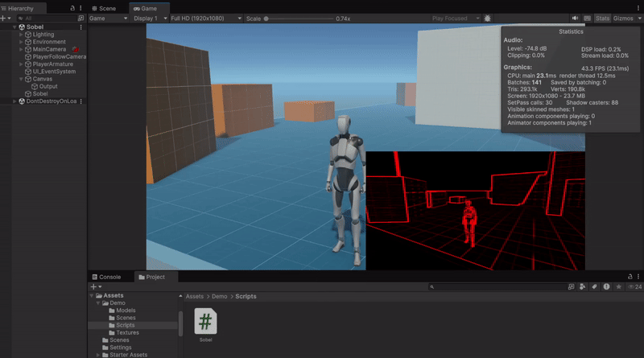The height and width of the screenshot is (358, 644).
Task: Open the Display 1 dropdown
Action: pyautogui.click(x=150, y=19)
